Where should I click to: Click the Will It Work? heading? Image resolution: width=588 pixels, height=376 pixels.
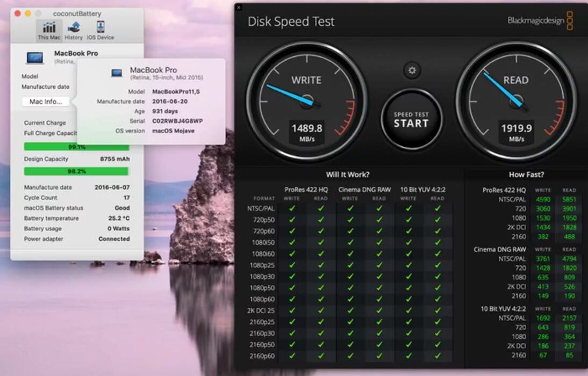348,175
